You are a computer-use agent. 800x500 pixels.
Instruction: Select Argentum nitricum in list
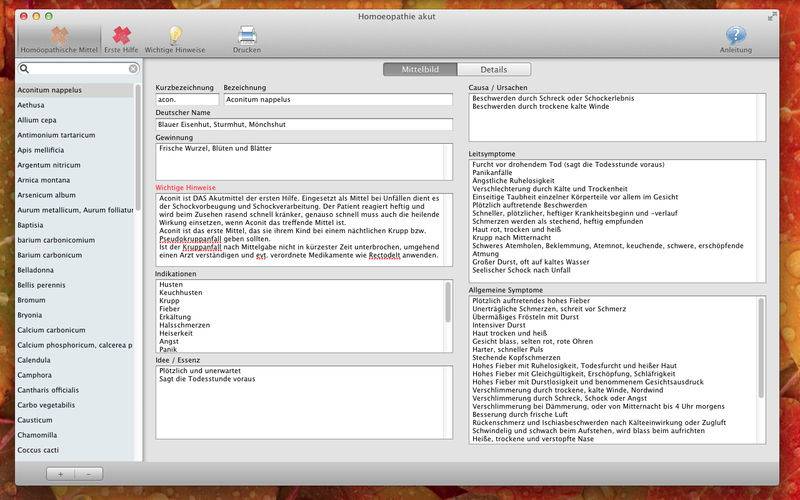click(x=75, y=165)
